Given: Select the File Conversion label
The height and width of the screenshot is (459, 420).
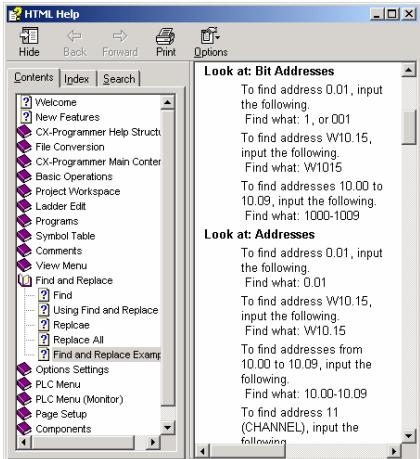Looking at the screenshot, I should tap(70, 147).
